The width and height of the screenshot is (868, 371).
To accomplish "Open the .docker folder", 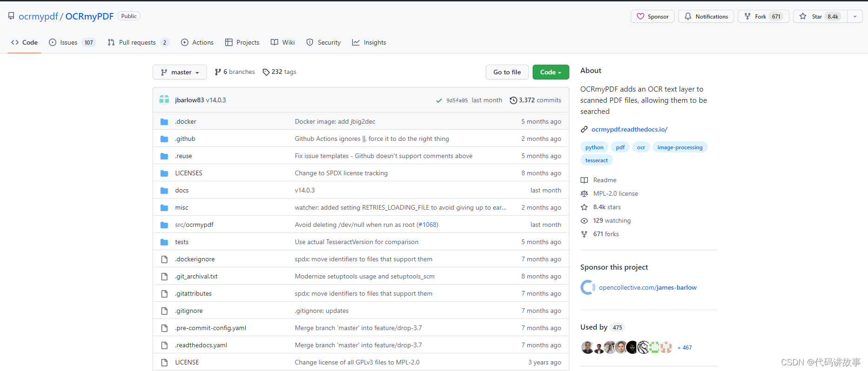I will [186, 121].
